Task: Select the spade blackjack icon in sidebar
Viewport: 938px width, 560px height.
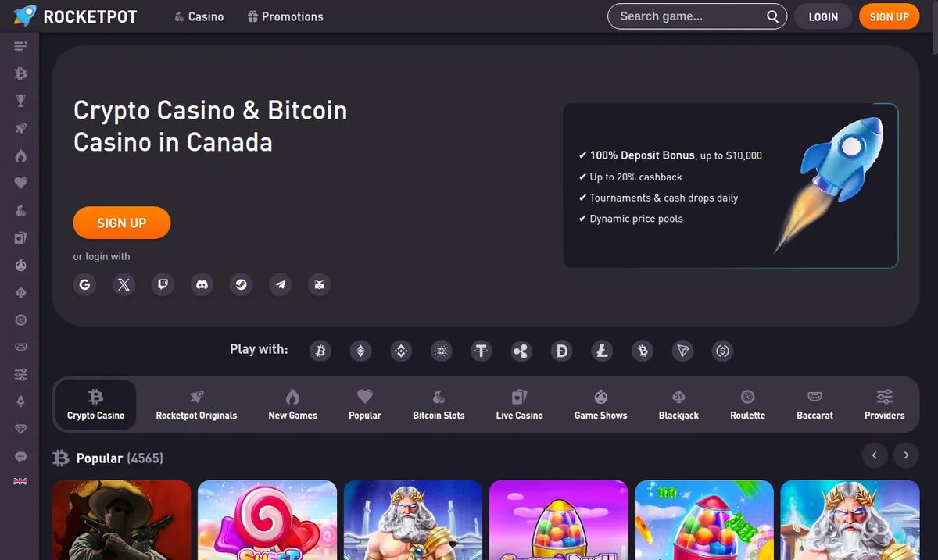Action: (x=21, y=293)
